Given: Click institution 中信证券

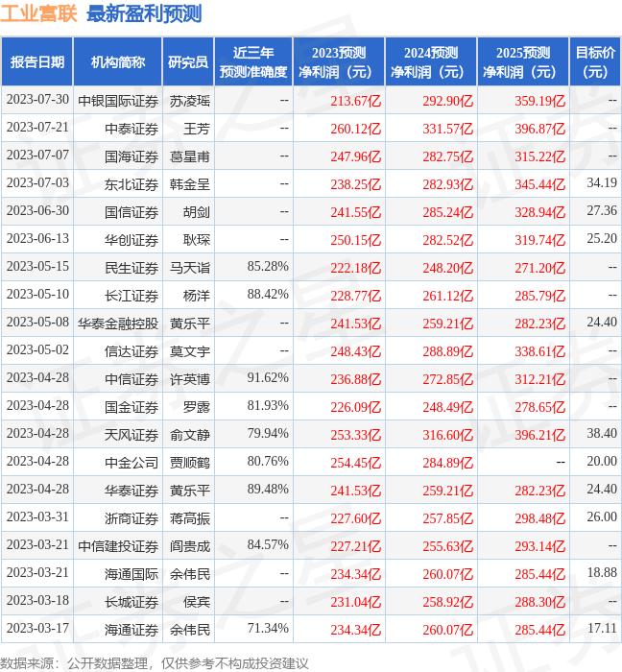Looking at the screenshot, I should pos(132,380).
